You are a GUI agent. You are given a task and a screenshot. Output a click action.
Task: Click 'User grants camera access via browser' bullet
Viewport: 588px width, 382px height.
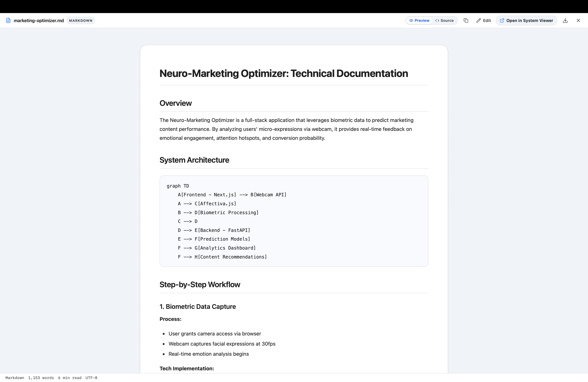[215, 334]
